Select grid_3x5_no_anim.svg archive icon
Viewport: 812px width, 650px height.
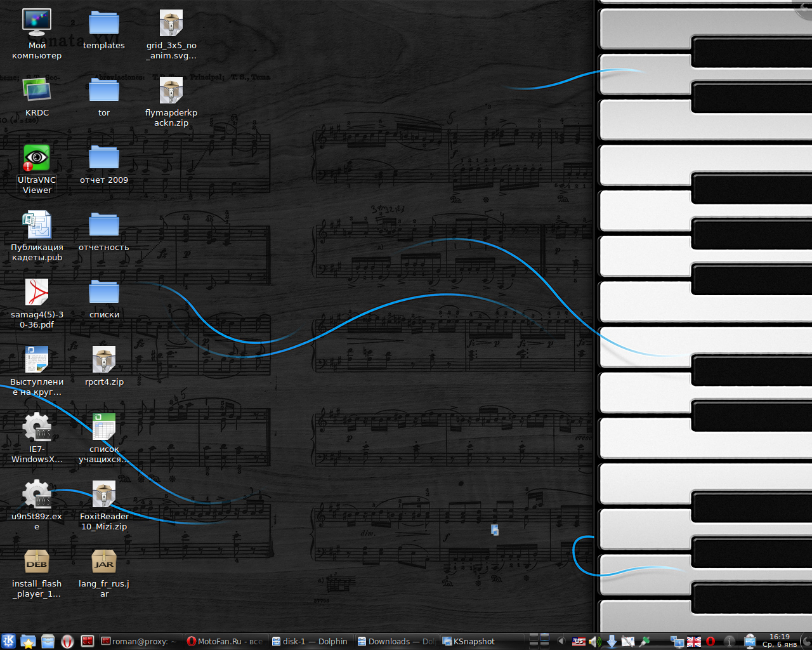point(171,23)
